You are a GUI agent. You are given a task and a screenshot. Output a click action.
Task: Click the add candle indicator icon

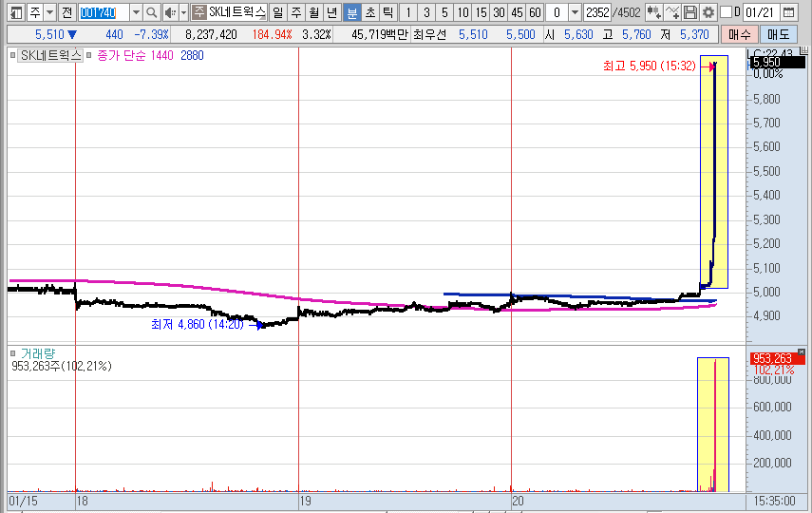click(x=653, y=12)
